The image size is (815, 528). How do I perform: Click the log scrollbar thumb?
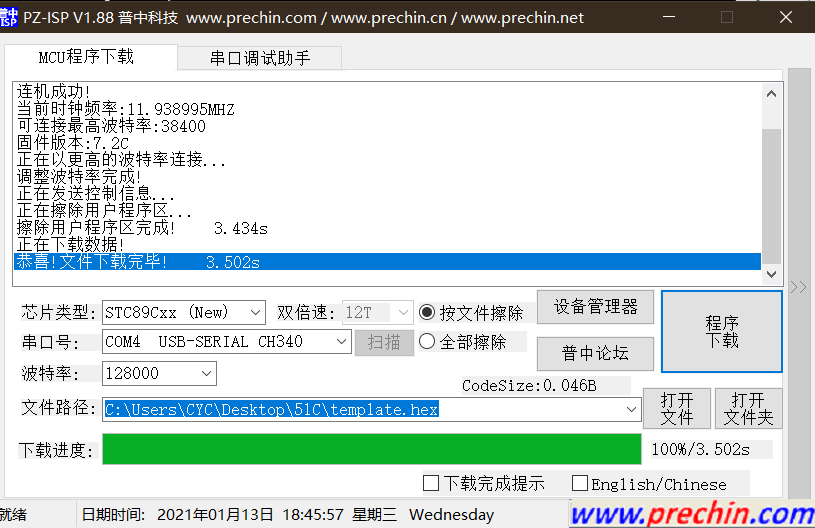click(771, 196)
